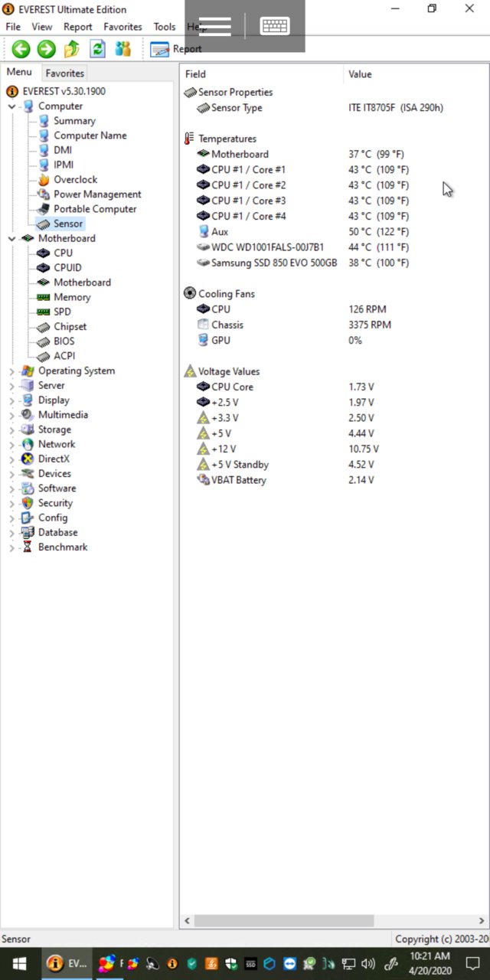Open the CPUID page icon

tap(44, 267)
